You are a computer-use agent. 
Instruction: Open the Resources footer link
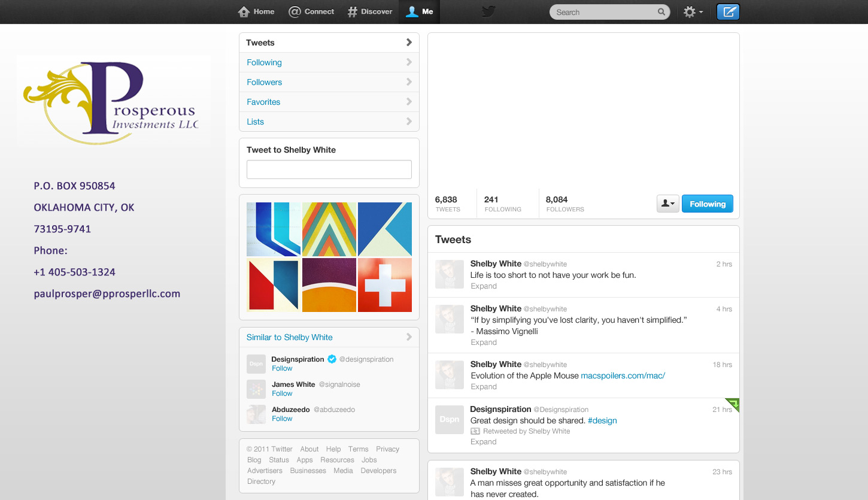(x=337, y=460)
